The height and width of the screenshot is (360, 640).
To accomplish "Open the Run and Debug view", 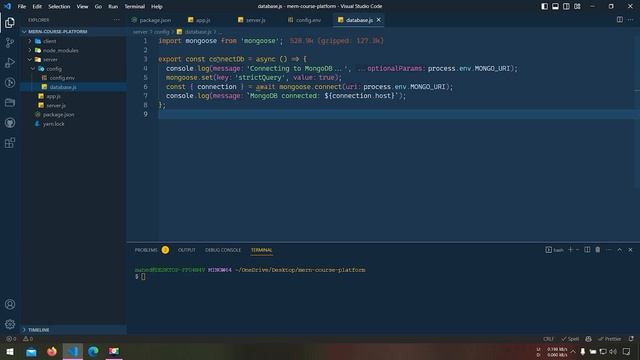I will click(x=10, y=62).
